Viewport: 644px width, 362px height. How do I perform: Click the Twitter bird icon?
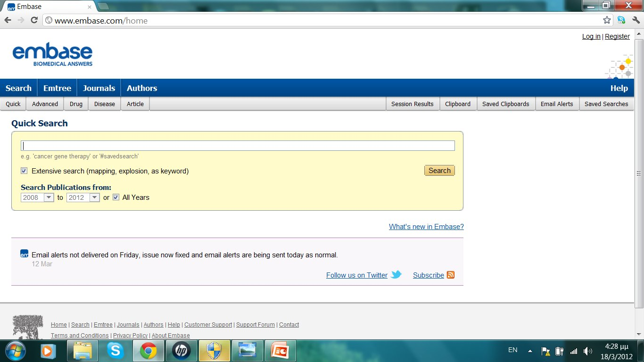click(x=396, y=274)
